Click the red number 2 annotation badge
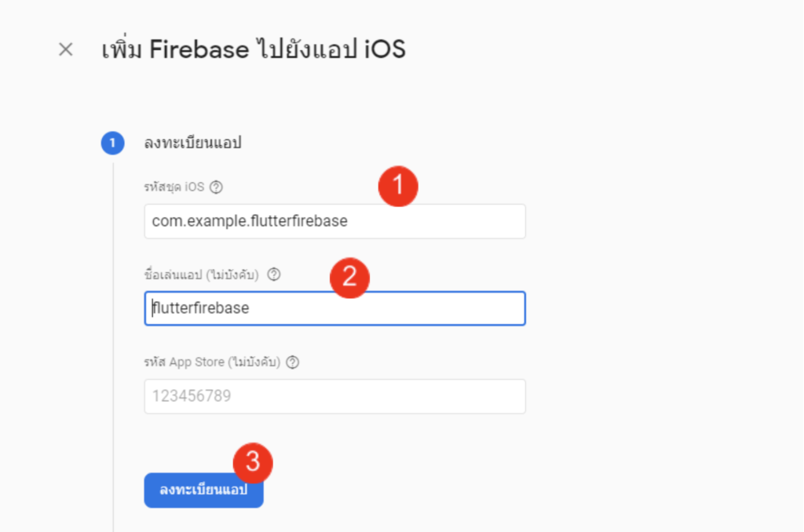This screenshot has width=804, height=532. (349, 278)
